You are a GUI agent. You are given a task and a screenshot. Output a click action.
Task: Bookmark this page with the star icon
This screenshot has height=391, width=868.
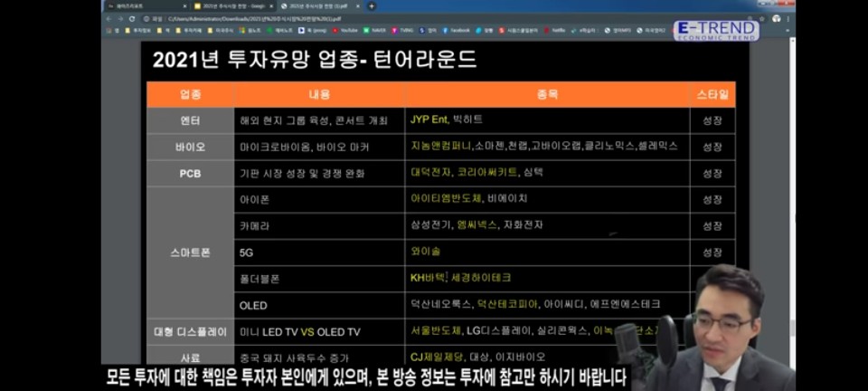762,18
